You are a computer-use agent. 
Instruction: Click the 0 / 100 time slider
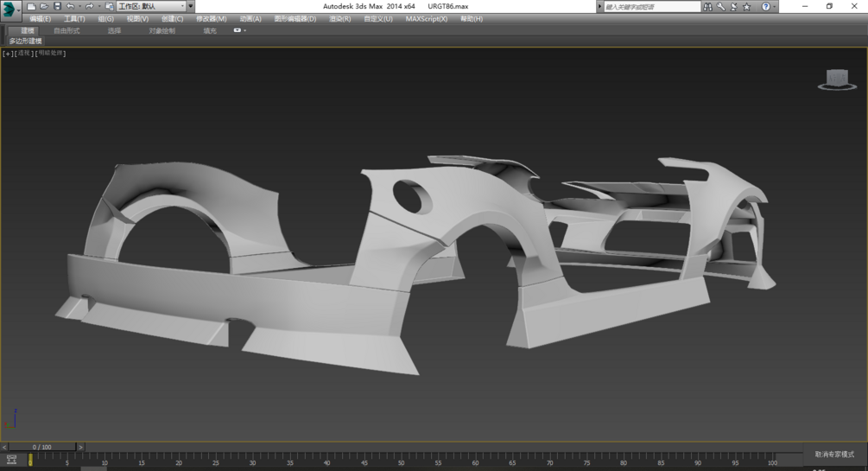41,447
